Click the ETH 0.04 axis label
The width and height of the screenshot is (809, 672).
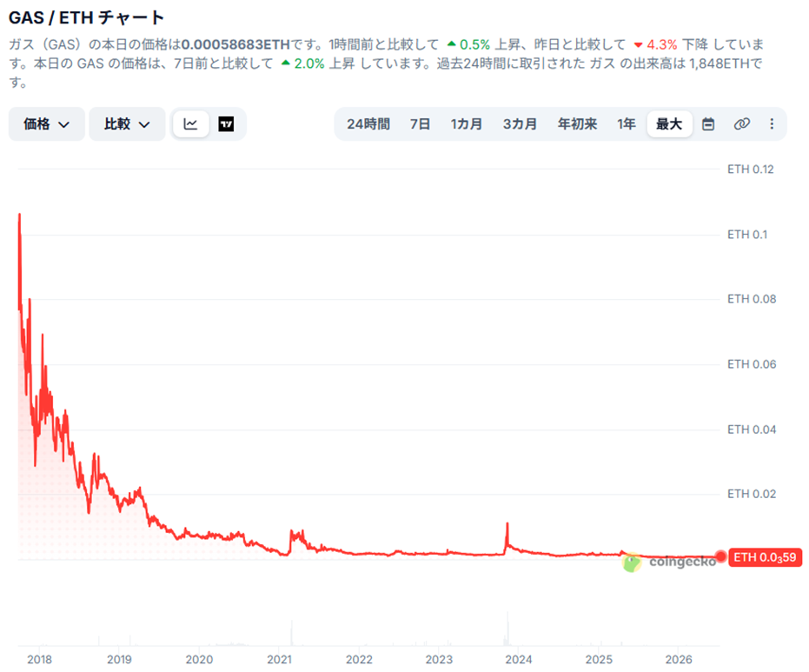click(x=752, y=429)
